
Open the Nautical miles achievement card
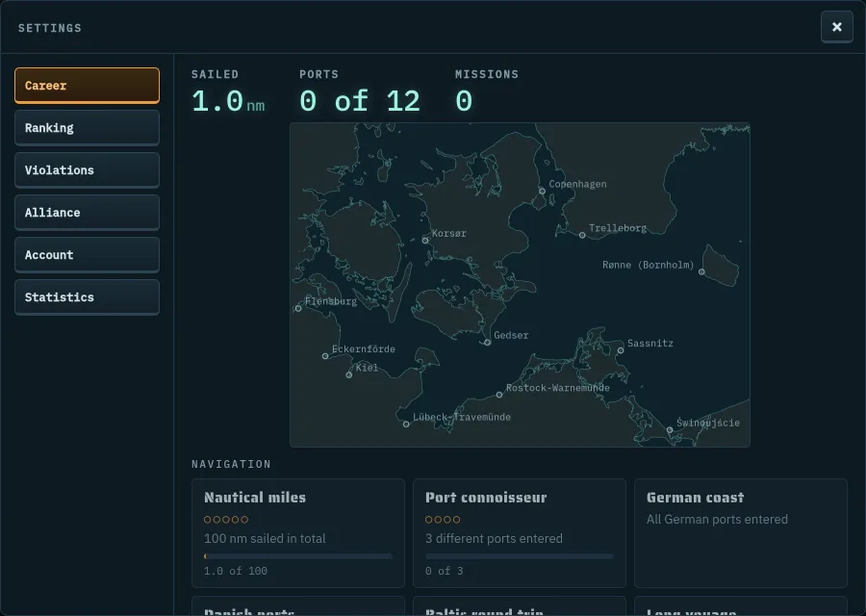(x=298, y=533)
